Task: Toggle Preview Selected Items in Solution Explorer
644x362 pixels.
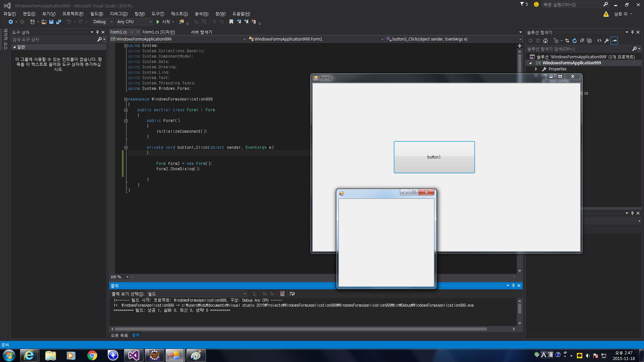Action: coord(614,41)
